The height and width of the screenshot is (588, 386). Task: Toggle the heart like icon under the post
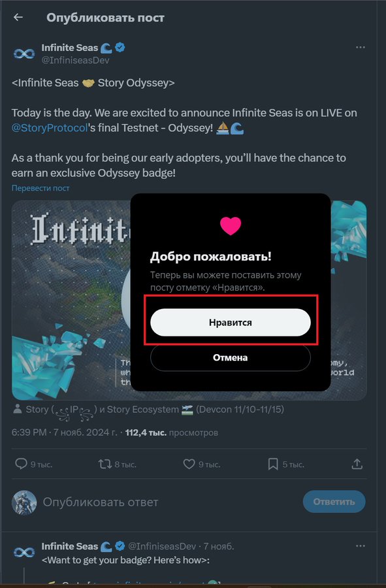[189, 465]
